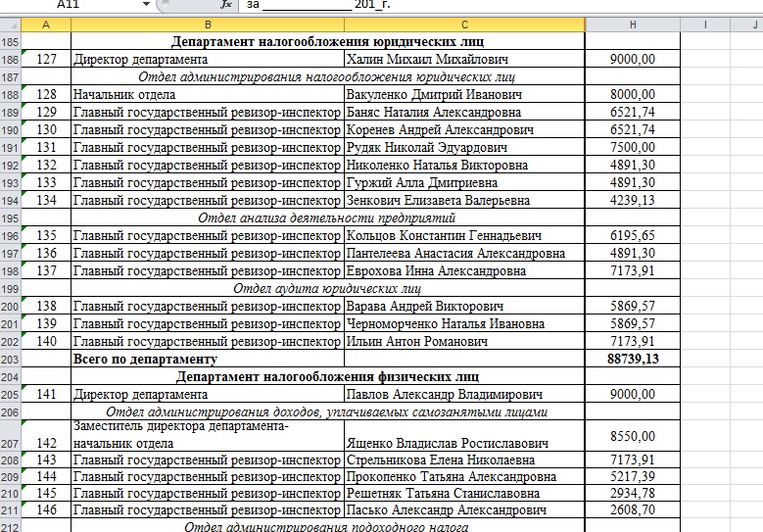This screenshot has height=532, width=763.
Task: Click 'Начальник отдела' cell in row 188
Action: click(x=207, y=95)
